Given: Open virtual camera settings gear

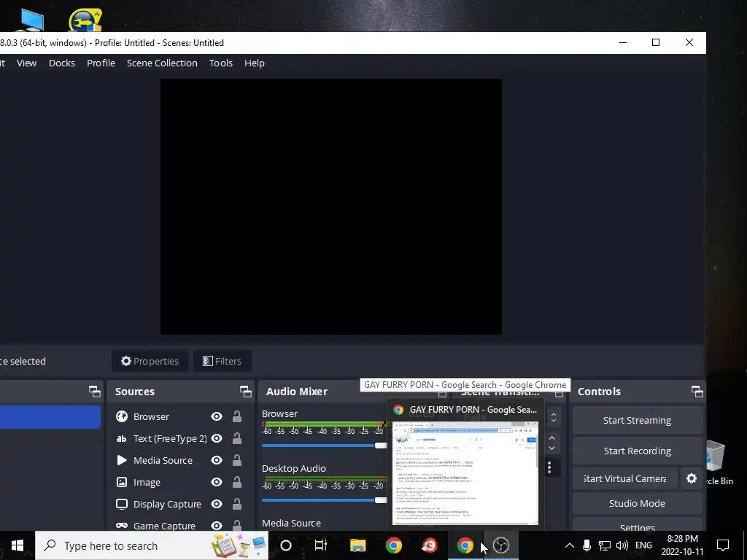Looking at the screenshot, I should pyautogui.click(x=692, y=478).
